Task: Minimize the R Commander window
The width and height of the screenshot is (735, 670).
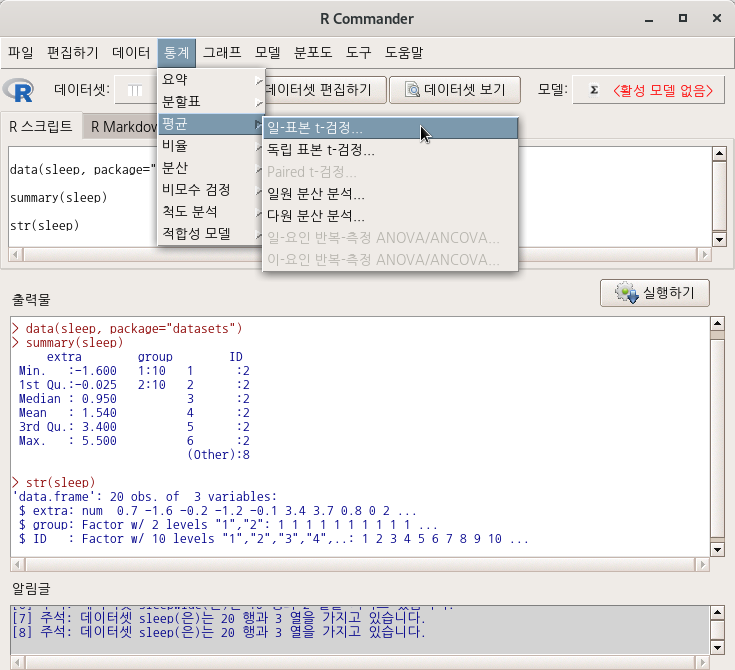Action: [649, 19]
